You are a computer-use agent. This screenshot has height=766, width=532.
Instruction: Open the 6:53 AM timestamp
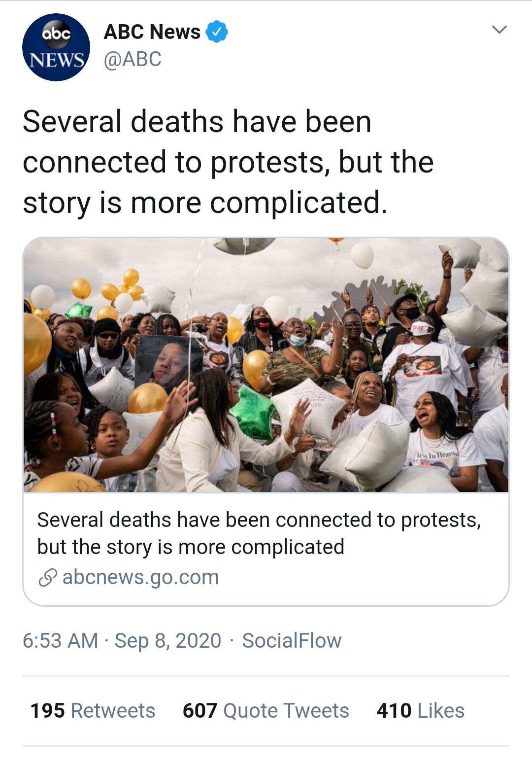pos(60,641)
